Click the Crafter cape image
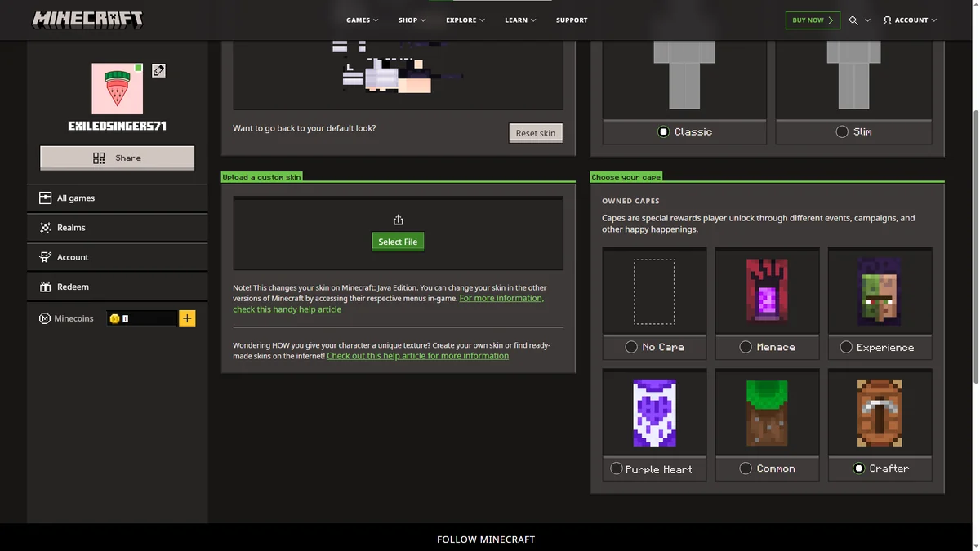Screen dimensions: 980x551 (880, 413)
